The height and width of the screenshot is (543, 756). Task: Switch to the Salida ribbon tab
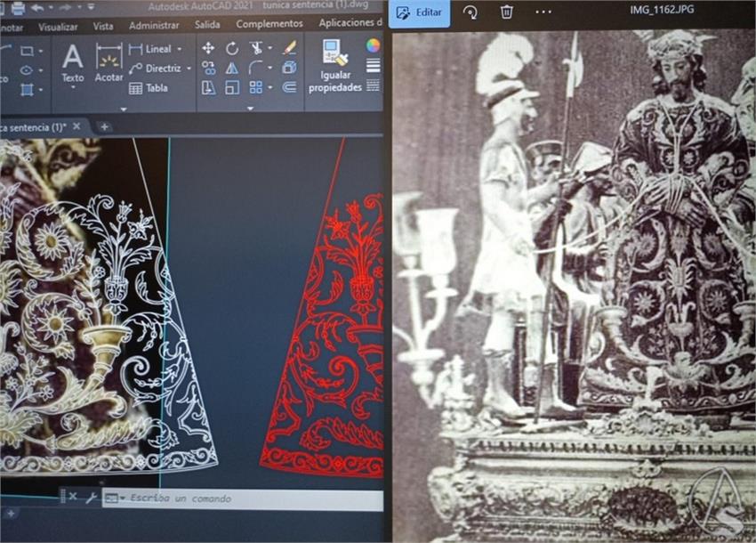tap(207, 25)
